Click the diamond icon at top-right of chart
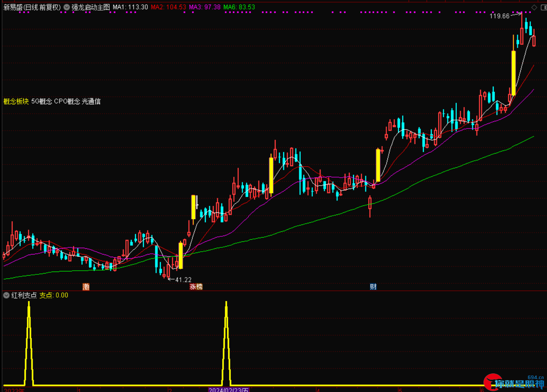Image resolution: width=547 pixels, height=392 pixels. [534, 7]
